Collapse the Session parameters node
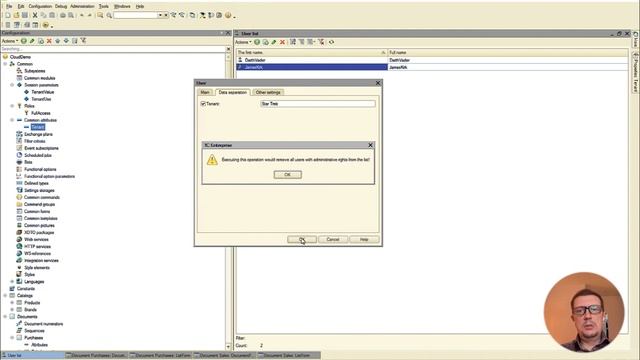 coord(12,85)
